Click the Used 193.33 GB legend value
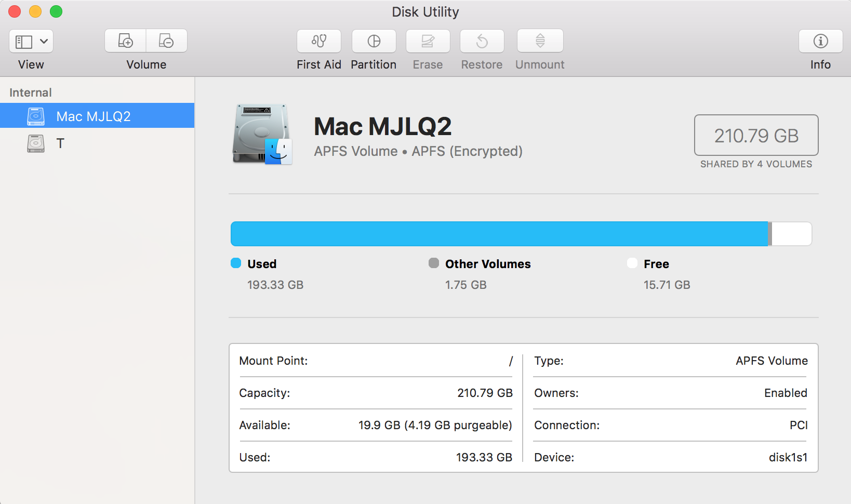This screenshot has width=851, height=504. click(275, 285)
